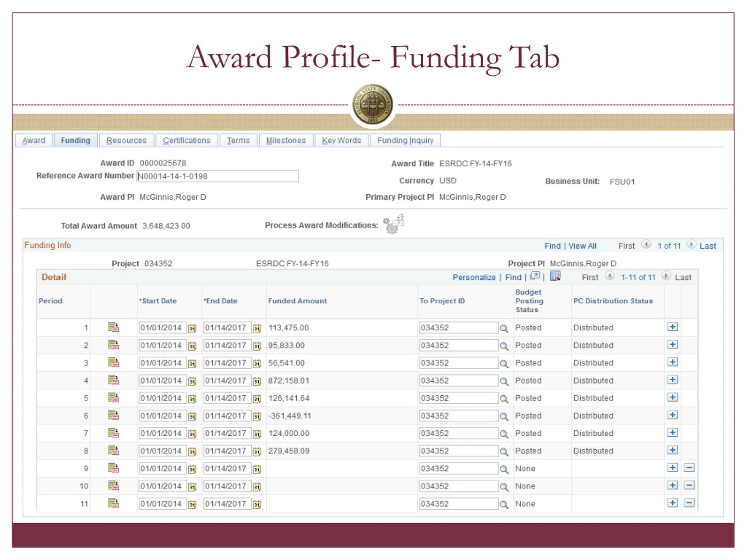Switch to the Key Words tab

(x=341, y=140)
